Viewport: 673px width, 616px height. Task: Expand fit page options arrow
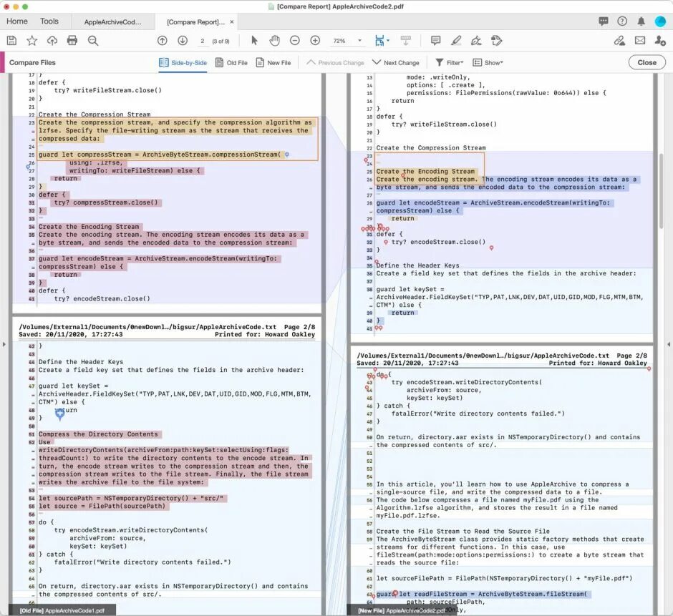coord(388,41)
